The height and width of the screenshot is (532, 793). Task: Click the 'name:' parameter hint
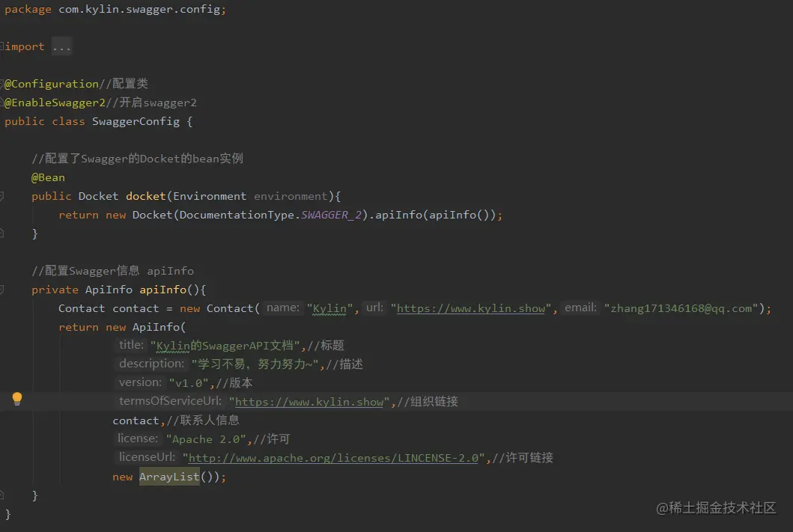point(283,308)
